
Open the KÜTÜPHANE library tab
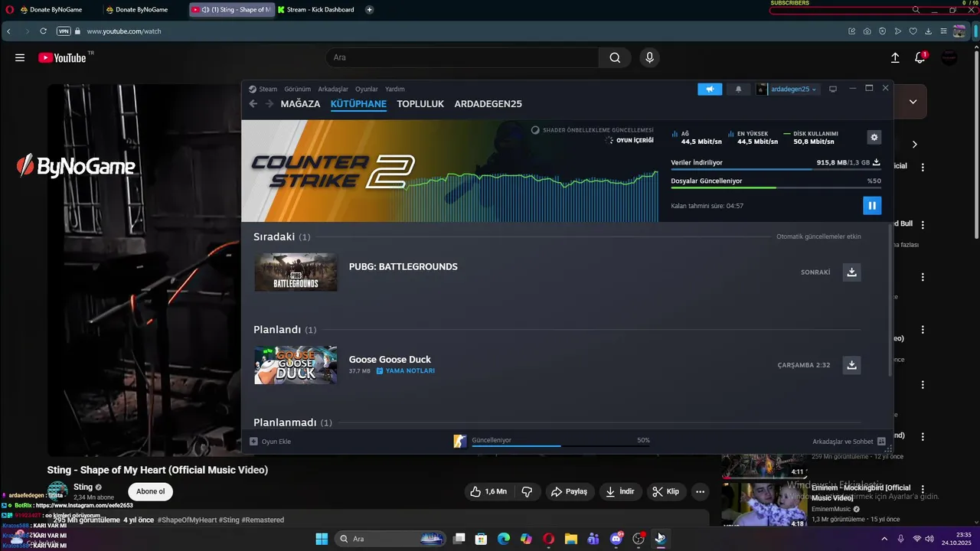click(358, 104)
